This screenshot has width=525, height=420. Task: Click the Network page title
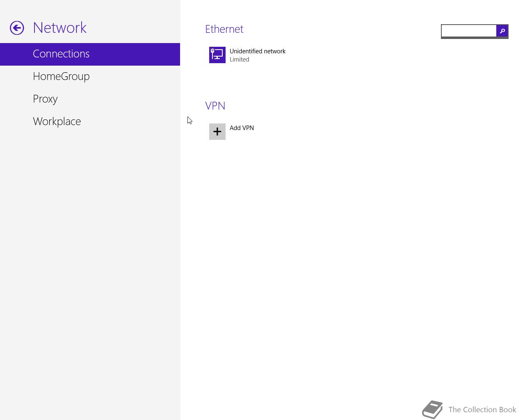[59, 27]
